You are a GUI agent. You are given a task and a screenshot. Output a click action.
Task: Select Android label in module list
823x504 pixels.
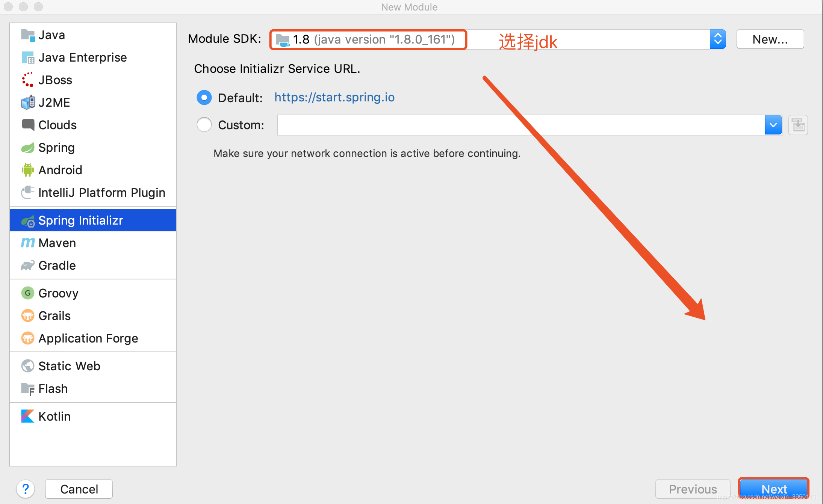point(60,170)
